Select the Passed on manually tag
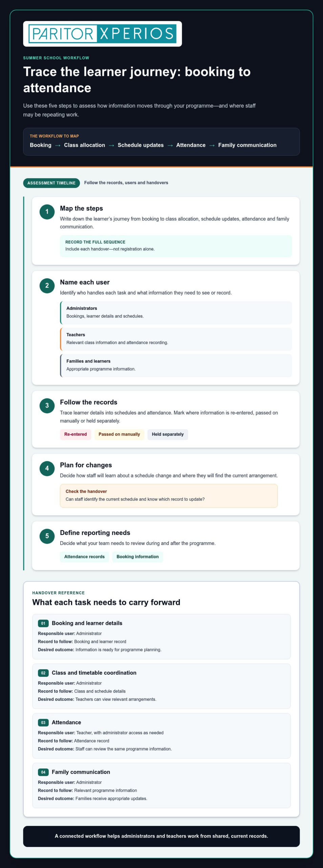This screenshot has height=868, width=323. coord(119,434)
